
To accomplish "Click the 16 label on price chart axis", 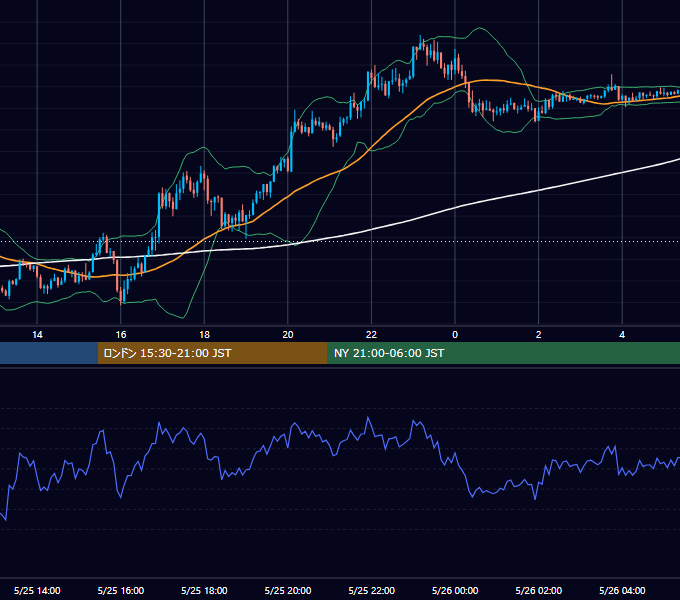I will point(121,335).
